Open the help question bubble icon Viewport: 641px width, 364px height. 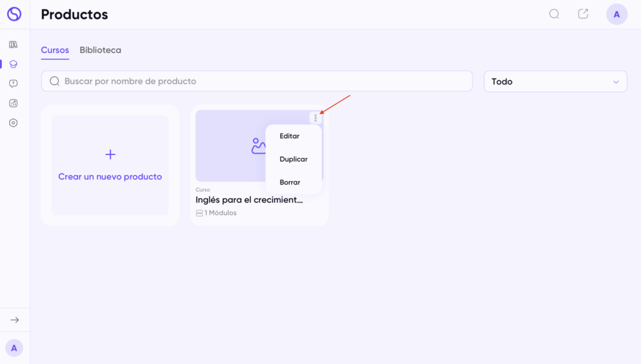point(13,84)
